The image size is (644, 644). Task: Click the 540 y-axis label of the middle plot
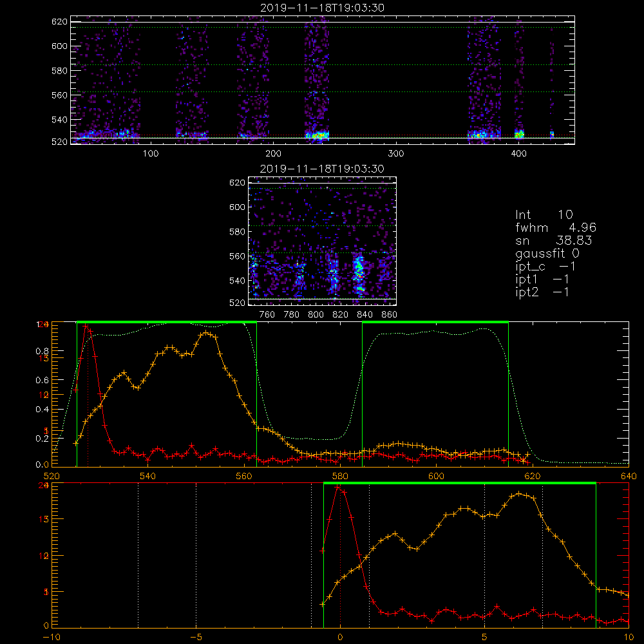(x=238, y=281)
